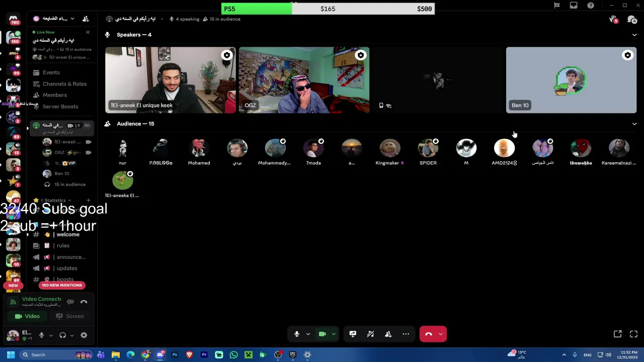Open output device arrow in user panel
The image size is (644, 362).
point(72,335)
